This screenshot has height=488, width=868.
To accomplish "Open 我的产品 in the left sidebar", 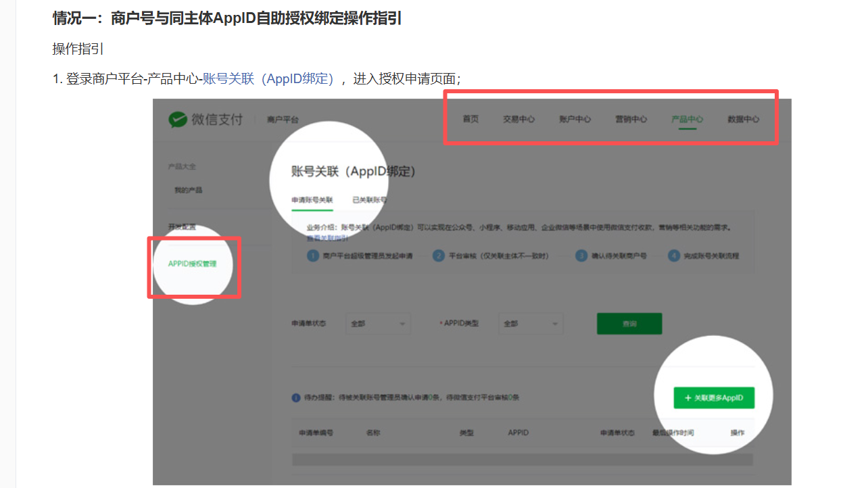I will click(188, 190).
